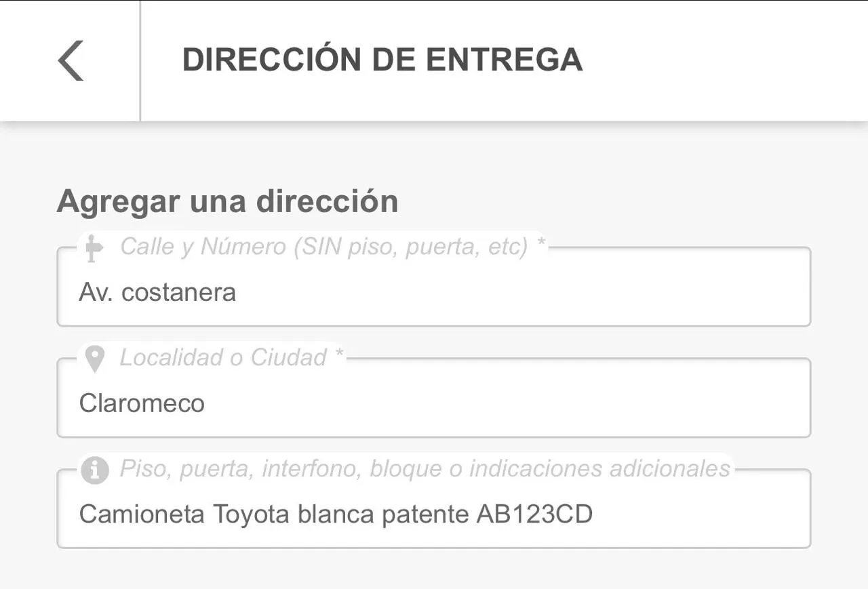Click the location pin icon
This screenshot has height=589, width=868.
pos(94,359)
